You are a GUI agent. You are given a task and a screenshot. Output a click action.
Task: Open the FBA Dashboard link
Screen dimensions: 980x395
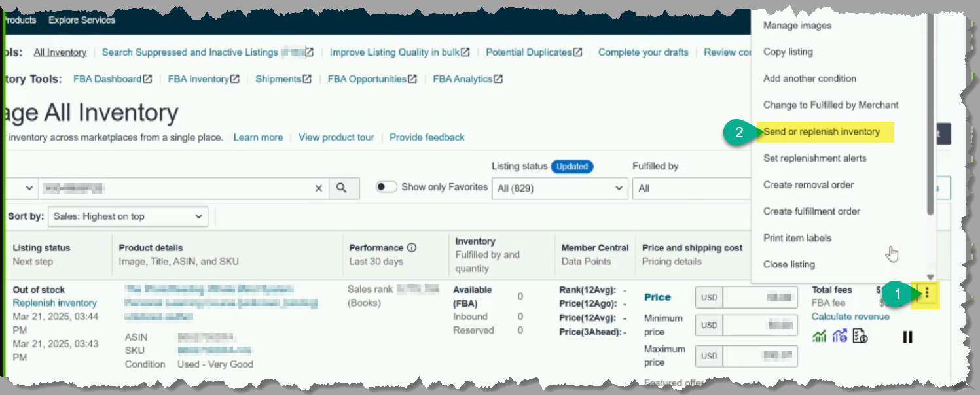tap(107, 79)
